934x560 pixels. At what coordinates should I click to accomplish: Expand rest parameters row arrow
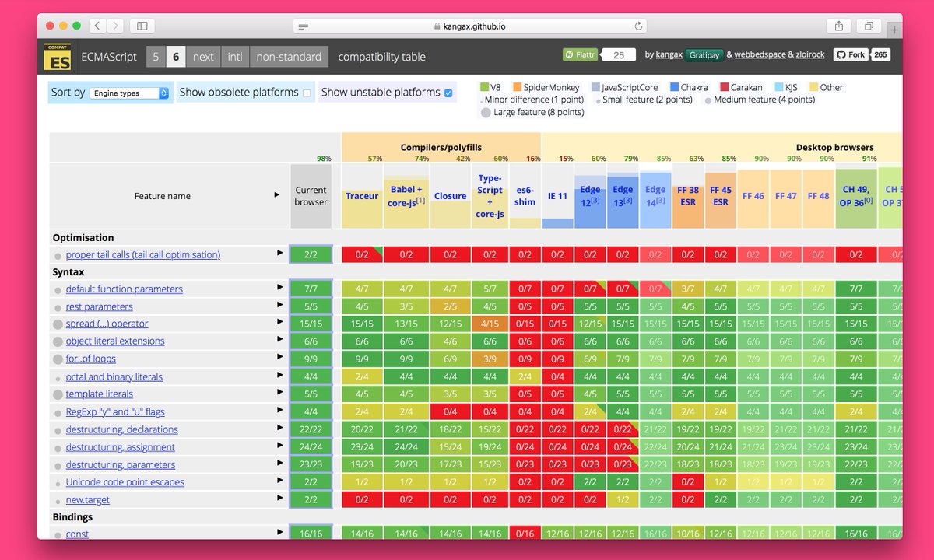tap(280, 305)
